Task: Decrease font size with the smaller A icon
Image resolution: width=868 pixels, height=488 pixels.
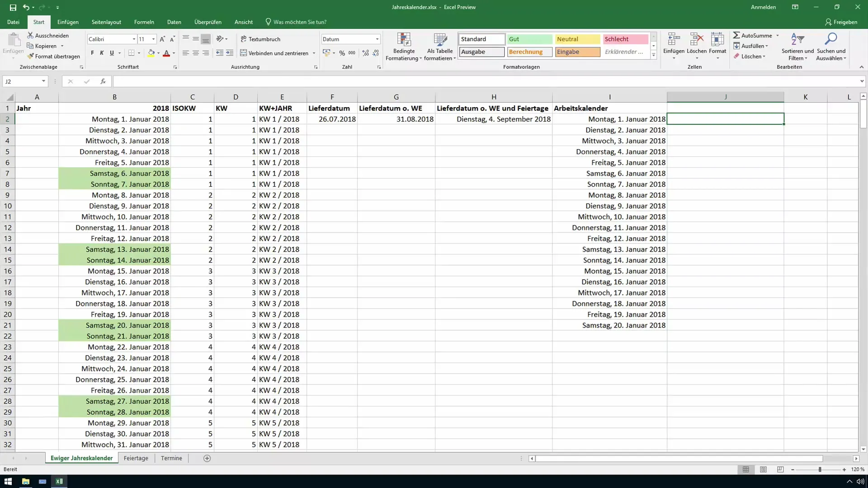Action: 172,39
